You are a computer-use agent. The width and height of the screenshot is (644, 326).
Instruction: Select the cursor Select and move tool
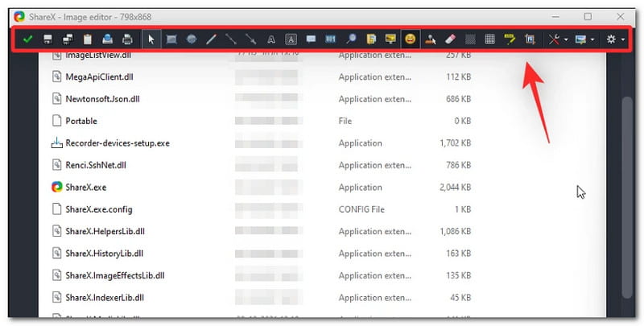(151, 39)
